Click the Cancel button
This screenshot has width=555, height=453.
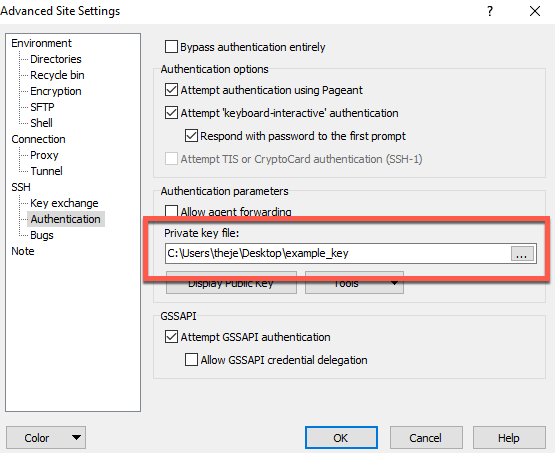(426, 438)
